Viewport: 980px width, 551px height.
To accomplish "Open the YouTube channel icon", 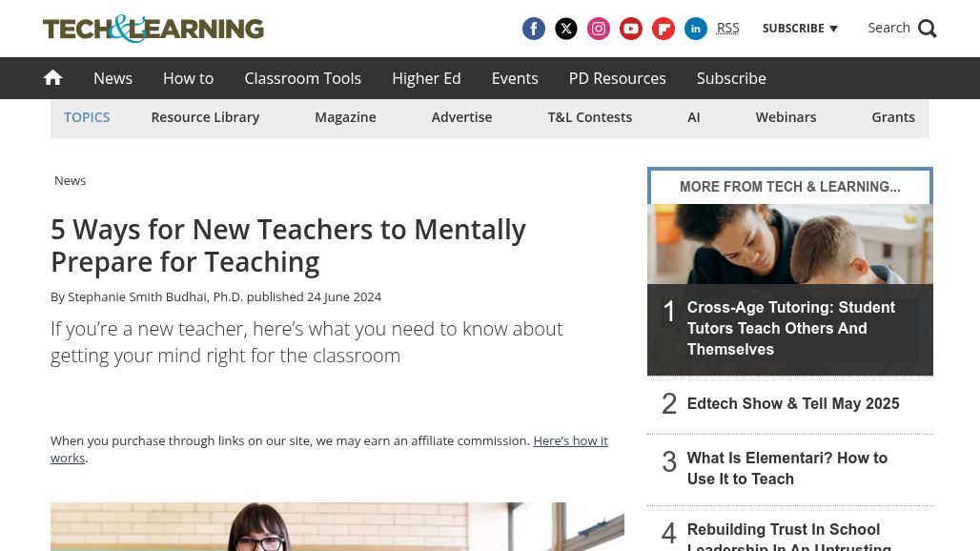I will click(x=631, y=29).
